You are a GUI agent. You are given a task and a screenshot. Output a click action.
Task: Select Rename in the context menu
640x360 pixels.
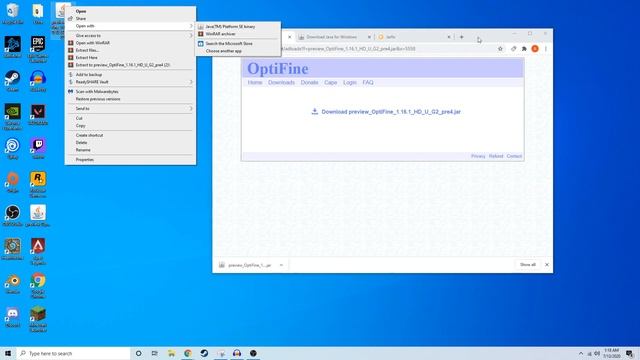click(130, 150)
